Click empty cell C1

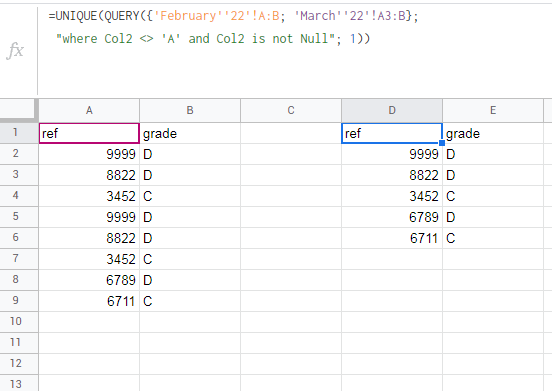[291, 133]
